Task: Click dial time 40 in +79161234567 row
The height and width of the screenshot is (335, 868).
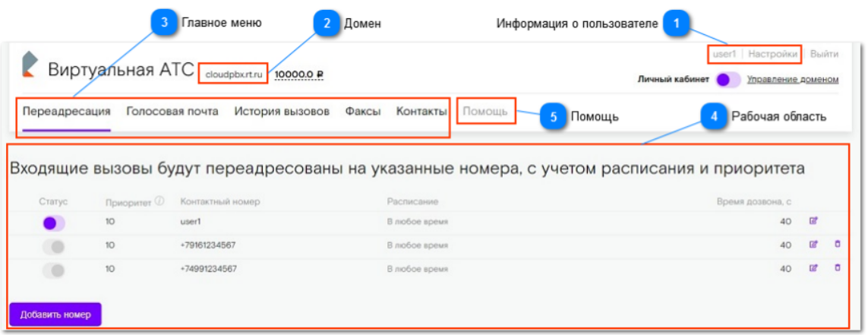Action: (x=785, y=245)
